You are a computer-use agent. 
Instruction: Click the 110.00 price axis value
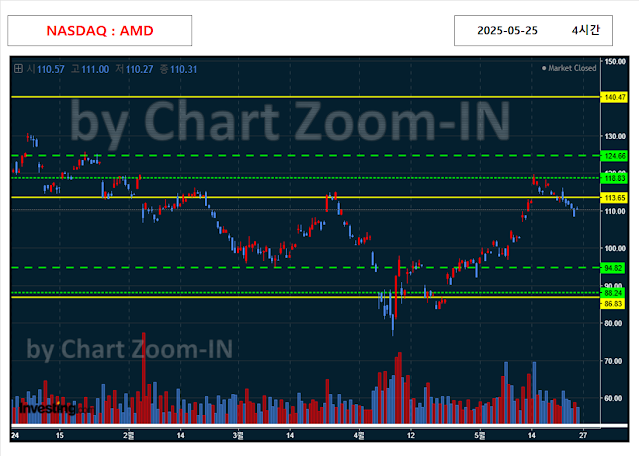coord(615,211)
